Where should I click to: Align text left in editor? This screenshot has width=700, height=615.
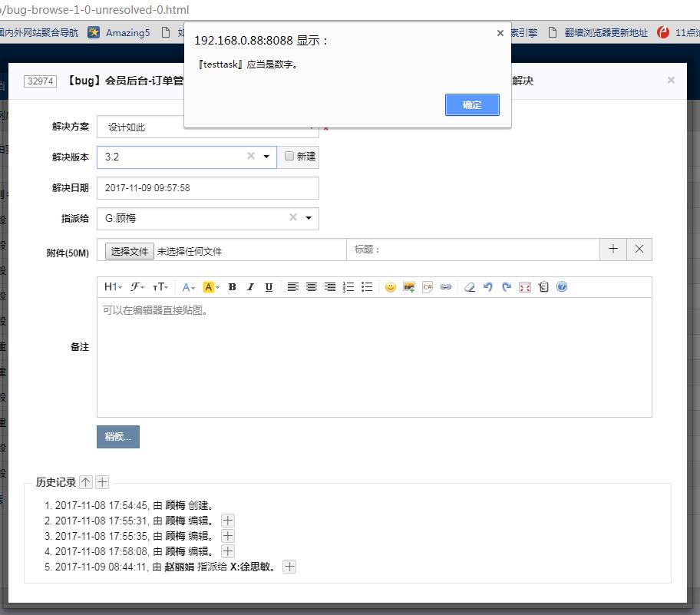[293, 286]
